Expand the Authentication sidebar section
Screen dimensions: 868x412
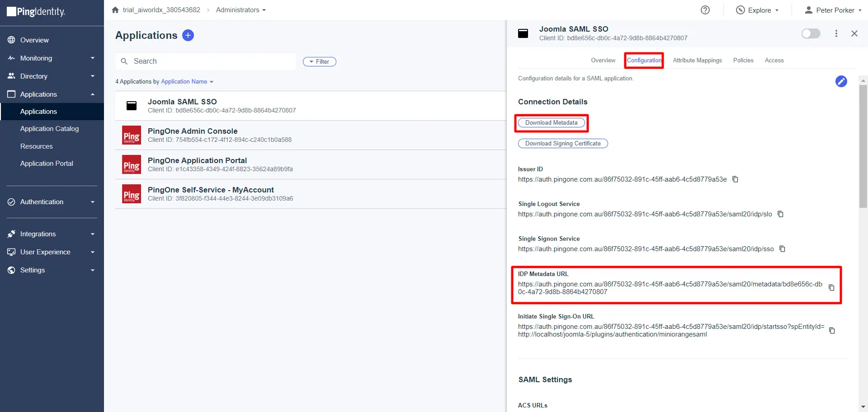click(x=93, y=202)
